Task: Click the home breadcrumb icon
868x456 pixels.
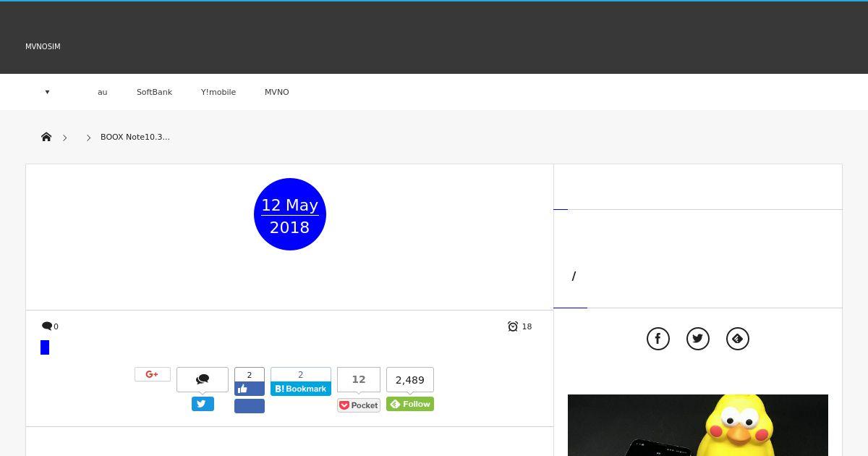Action: [x=46, y=137]
